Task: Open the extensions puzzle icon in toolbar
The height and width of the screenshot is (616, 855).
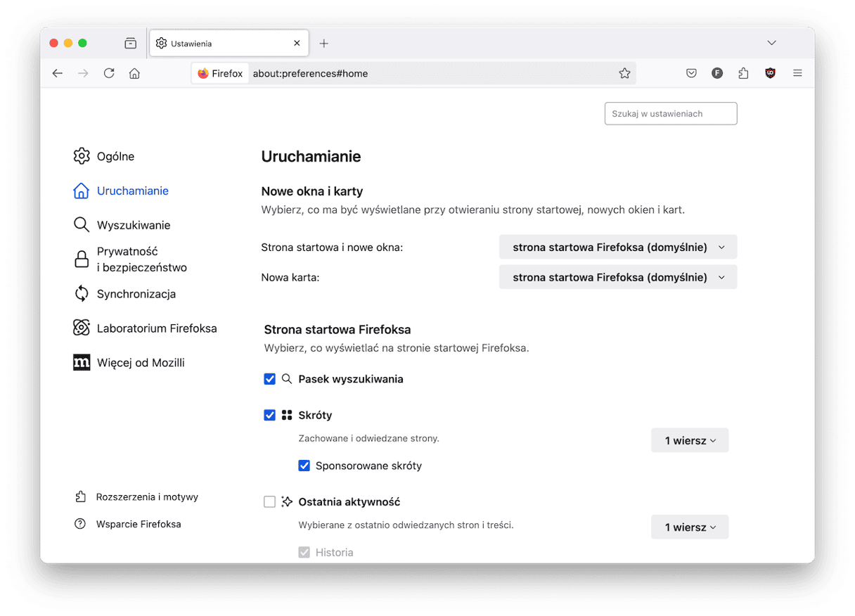Action: pos(743,73)
